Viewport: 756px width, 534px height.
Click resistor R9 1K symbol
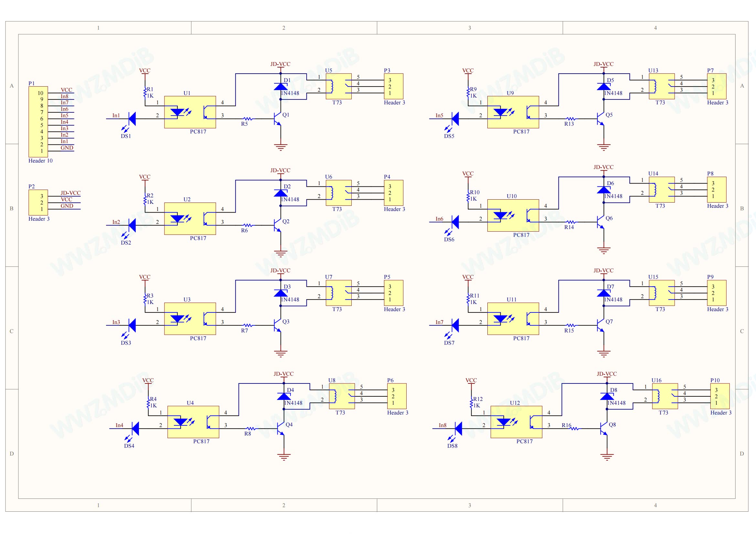pyautogui.click(x=468, y=93)
